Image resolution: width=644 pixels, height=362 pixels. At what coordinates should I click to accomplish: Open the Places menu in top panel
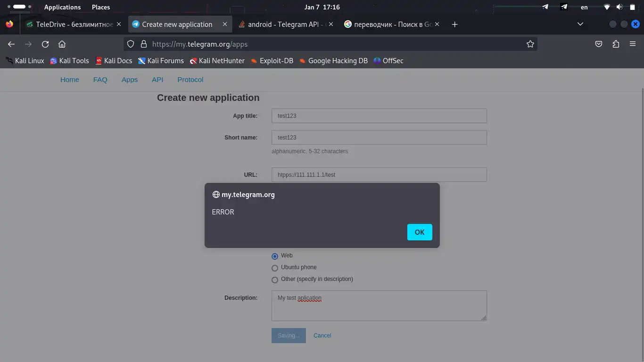click(101, 7)
